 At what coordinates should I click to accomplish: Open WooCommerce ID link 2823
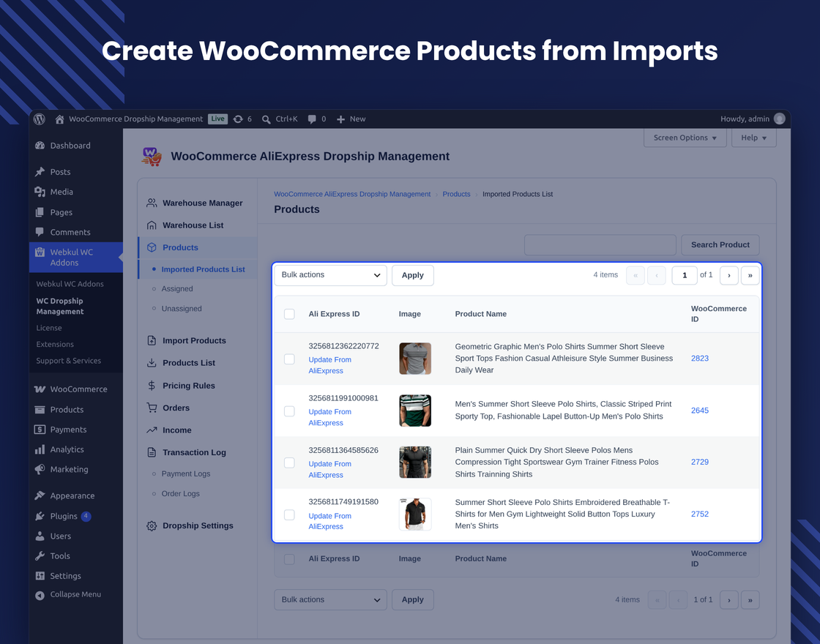pos(700,358)
